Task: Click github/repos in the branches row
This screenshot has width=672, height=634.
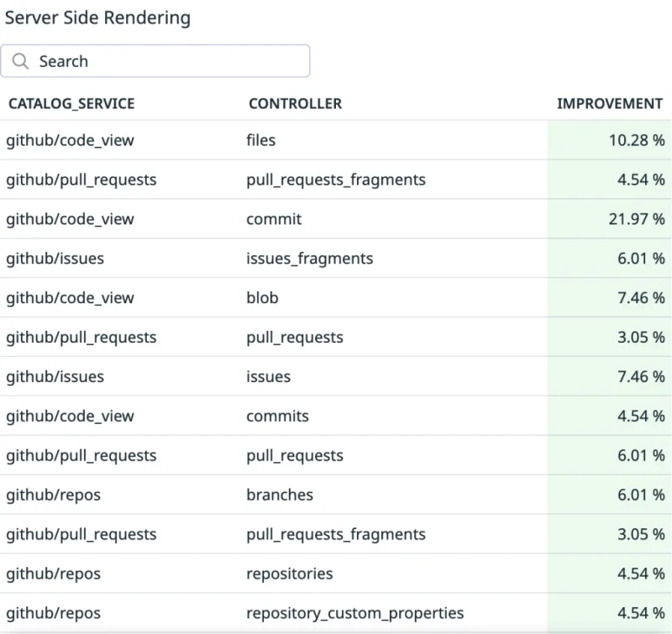Action: coord(53,495)
